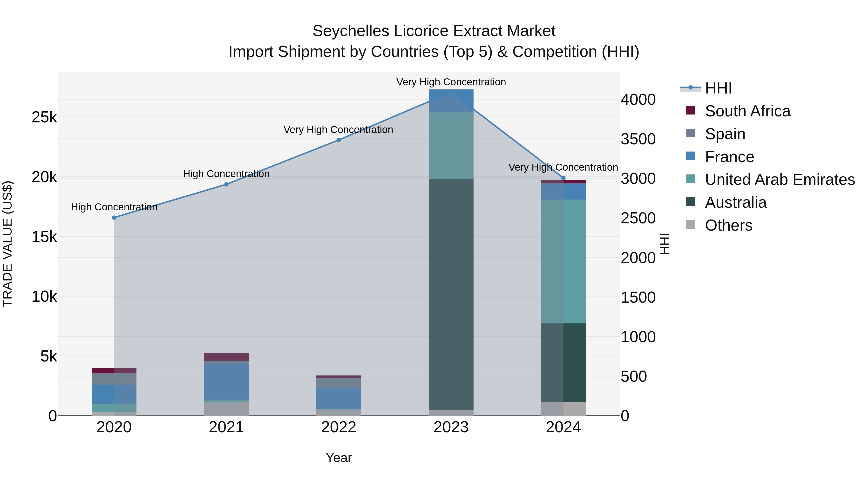This screenshot has height=488, width=868.
Task: Click the 2500 HHI axis tick label
Action: point(638,218)
